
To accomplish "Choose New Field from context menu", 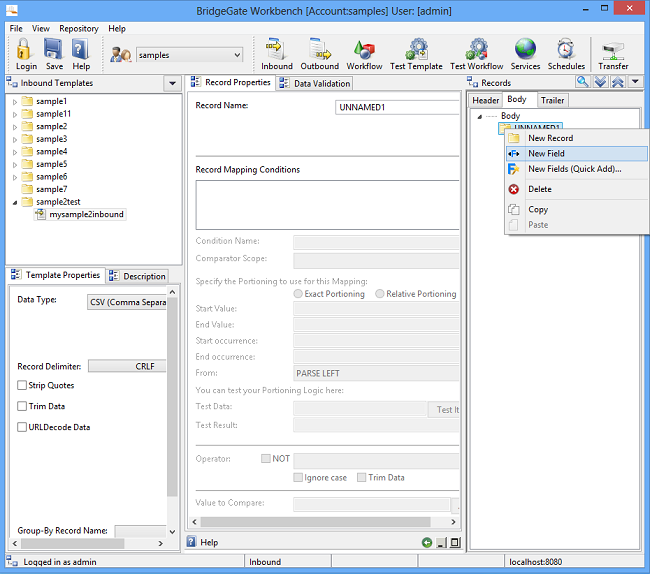I will pyautogui.click(x=577, y=153).
